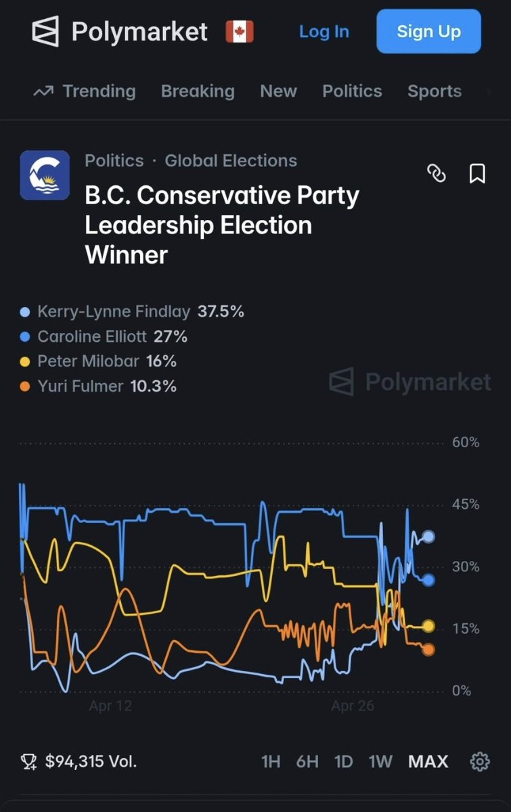Open the chart settings gear
This screenshot has height=812, width=511.
point(479,761)
